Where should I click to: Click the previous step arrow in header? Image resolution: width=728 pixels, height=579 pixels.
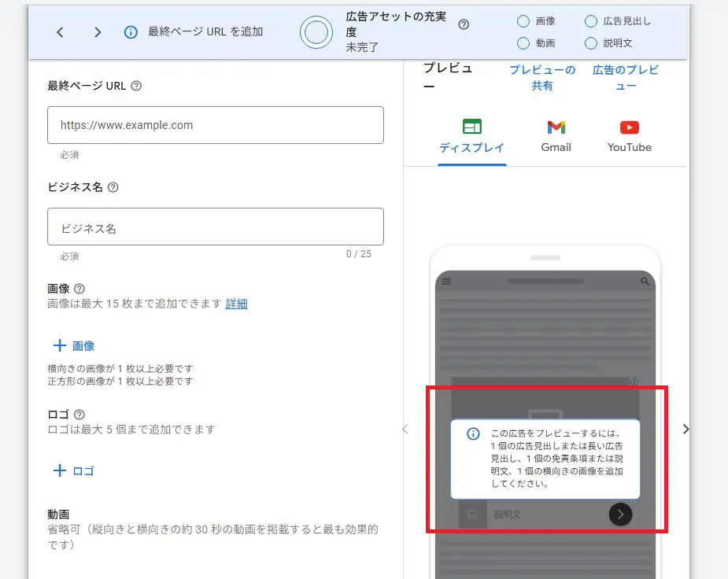tap(60, 32)
